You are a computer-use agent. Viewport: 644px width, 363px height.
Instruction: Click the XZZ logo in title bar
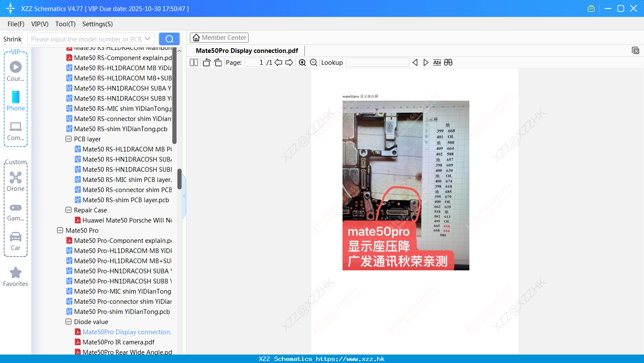tap(11, 8)
